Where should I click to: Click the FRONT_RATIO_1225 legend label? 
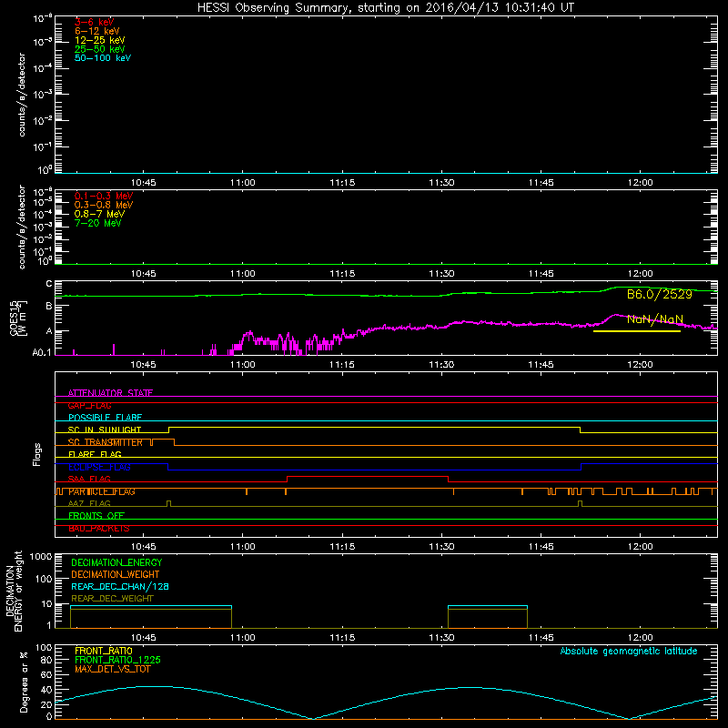click(x=117, y=660)
